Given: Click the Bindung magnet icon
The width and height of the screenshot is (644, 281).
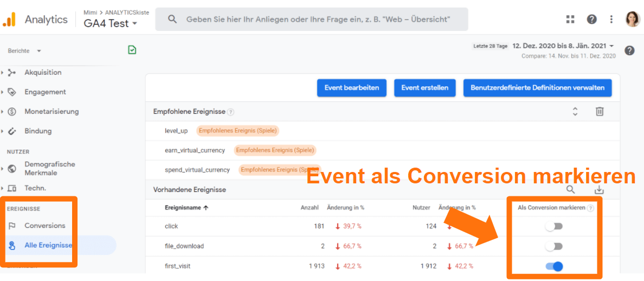Looking at the screenshot, I should click(12, 131).
